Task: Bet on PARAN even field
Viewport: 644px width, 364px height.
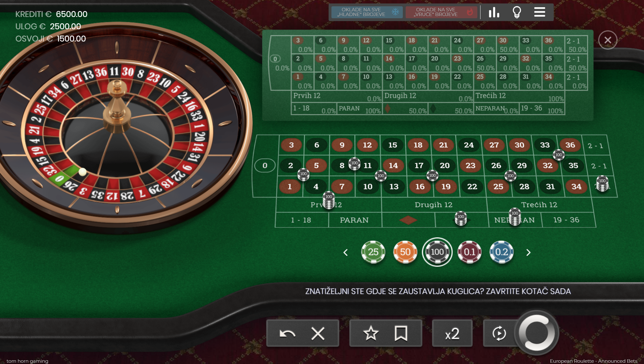Action: [354, 220]
